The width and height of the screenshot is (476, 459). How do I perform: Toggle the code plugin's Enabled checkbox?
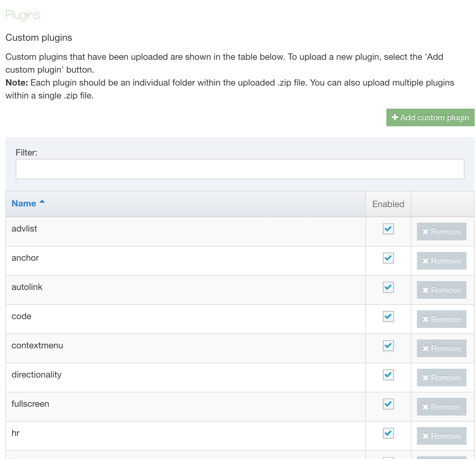coord(388,316)
